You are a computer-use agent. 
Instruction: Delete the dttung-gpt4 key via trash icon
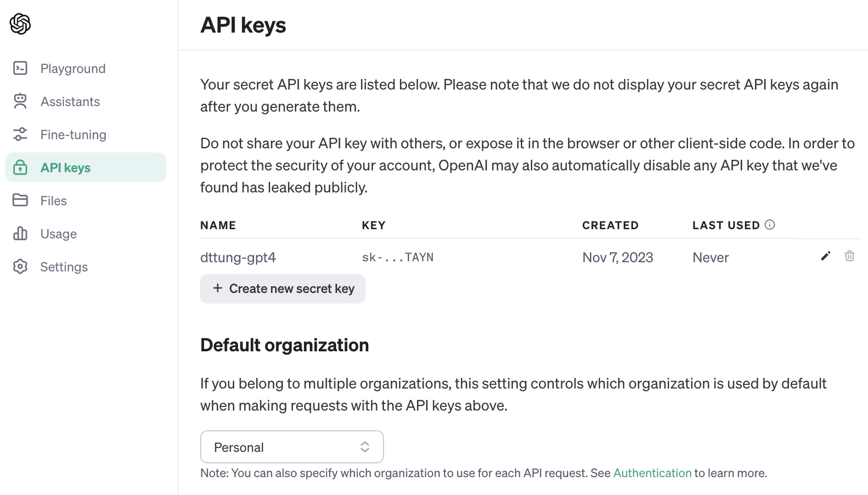click(x=850, y=256)
